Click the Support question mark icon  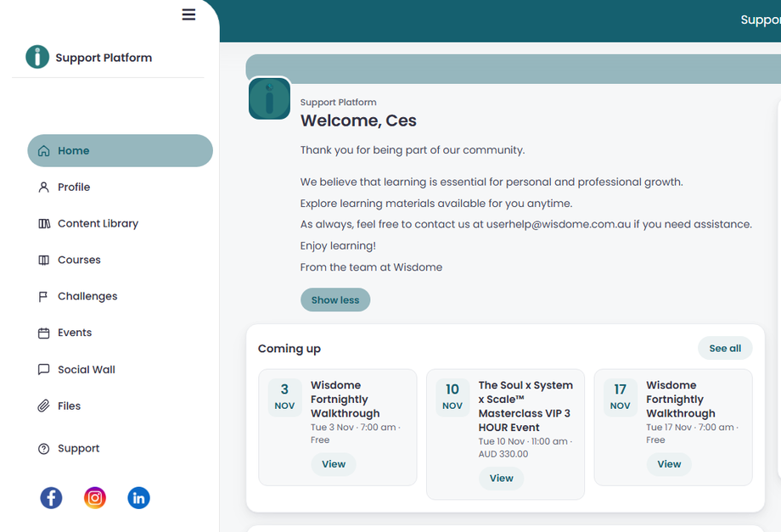coord(44,449)
